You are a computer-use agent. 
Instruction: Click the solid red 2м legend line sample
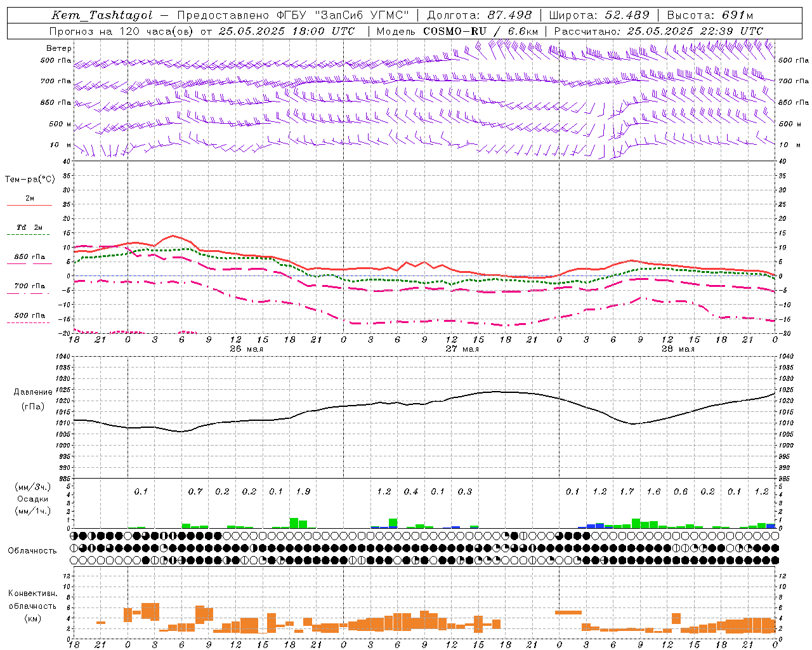pos(29,206)
